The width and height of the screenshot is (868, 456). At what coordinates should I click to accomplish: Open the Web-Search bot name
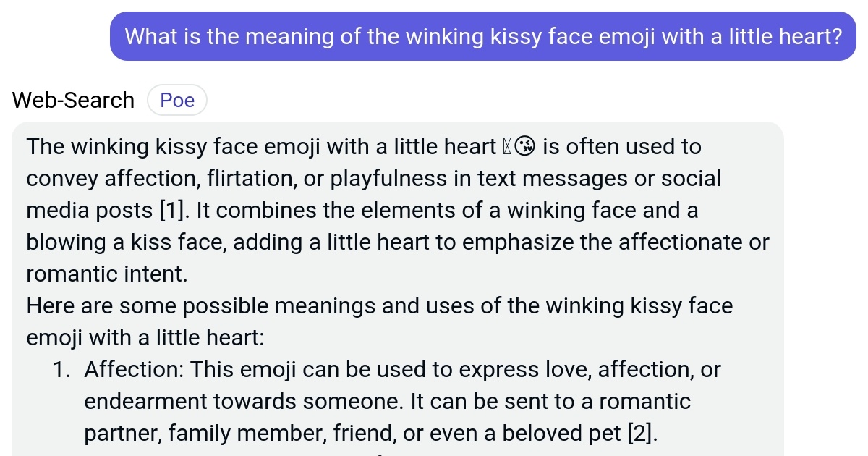point(72,100)
